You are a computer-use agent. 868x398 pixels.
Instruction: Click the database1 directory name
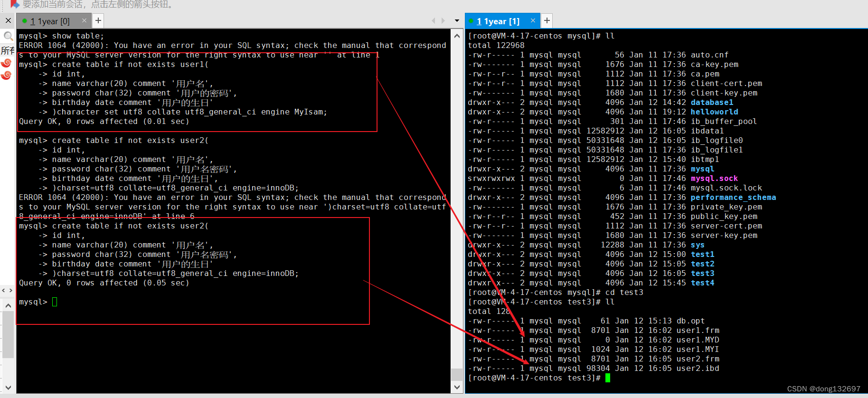point(712,103)
